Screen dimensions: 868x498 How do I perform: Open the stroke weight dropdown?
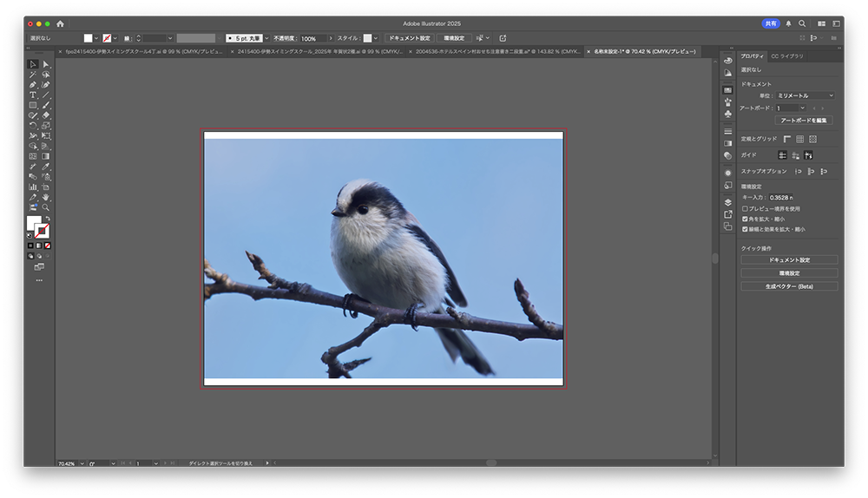coord(170,38)
